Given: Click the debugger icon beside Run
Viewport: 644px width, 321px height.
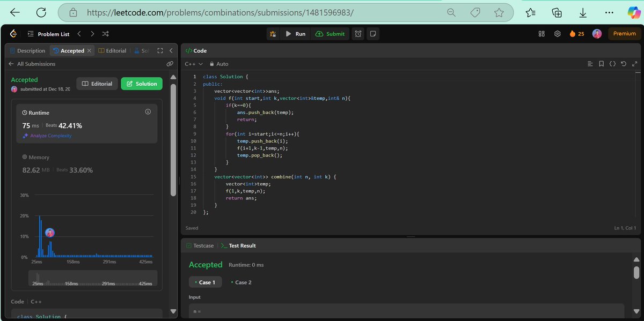Looking at the screenshot, I should (x=273, y=34).
